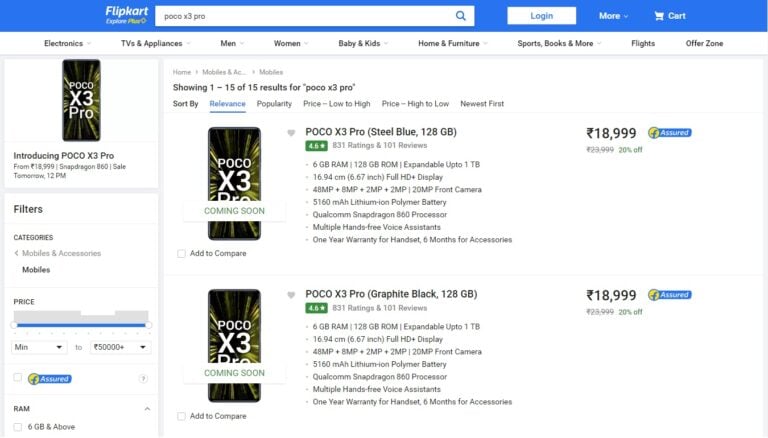Sort by Price Low to High

point(336,104)
